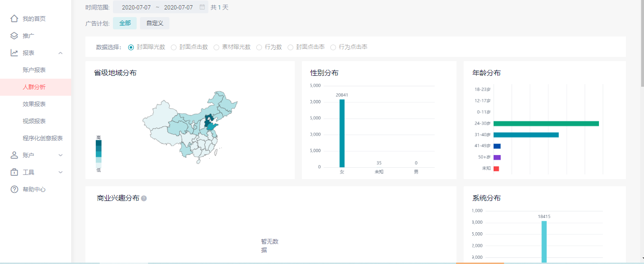Select the 素材曝光数 radio option
The image size is (644, 264).
(216, 47)
